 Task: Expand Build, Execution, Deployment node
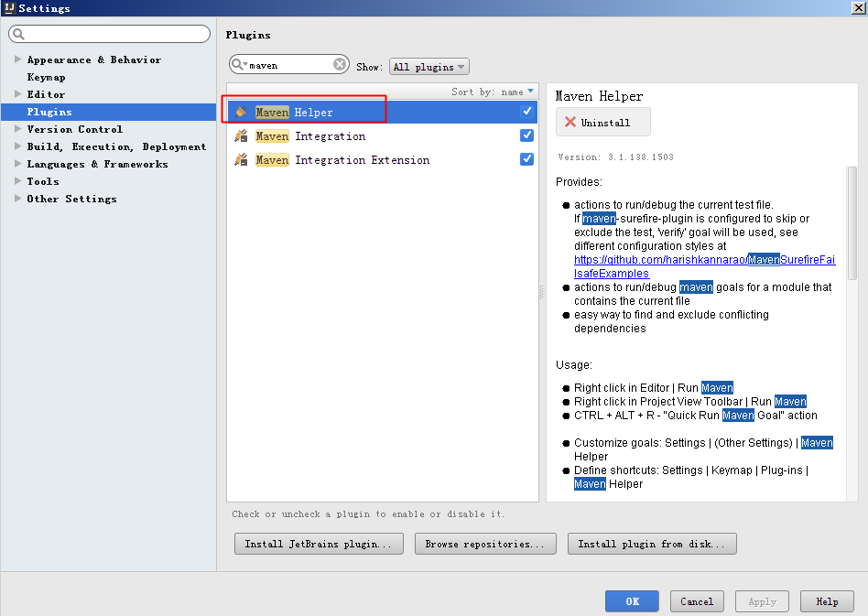click(x=17, y=146)
